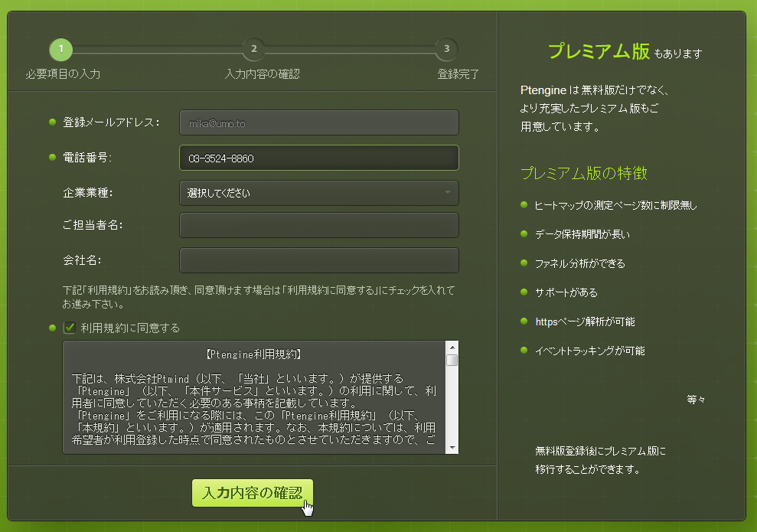This screenshot has height=532, width=757.
Task: Click the terms scrollbar down arrow
Action: tap(452, 448)
